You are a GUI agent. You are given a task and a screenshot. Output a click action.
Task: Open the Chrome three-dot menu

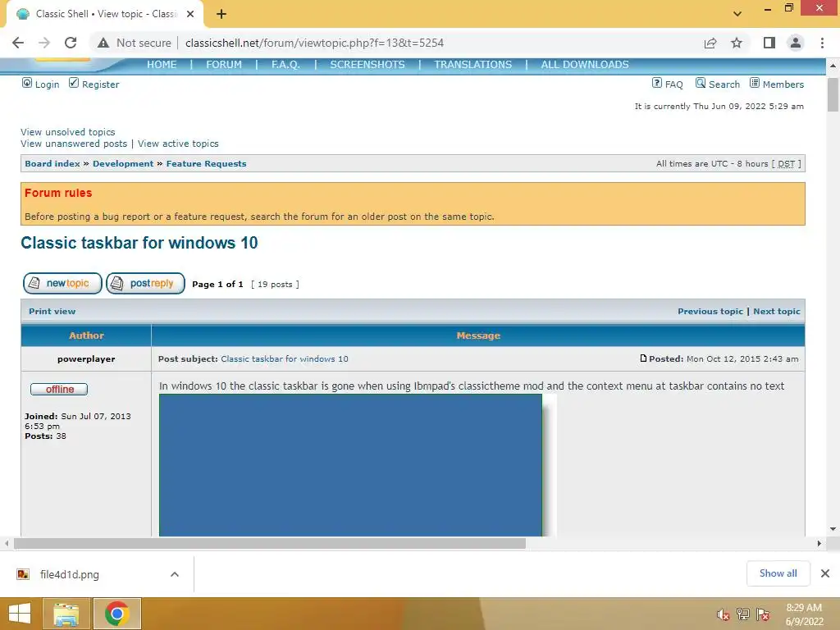pyautogui.click(x=822, y=43)
